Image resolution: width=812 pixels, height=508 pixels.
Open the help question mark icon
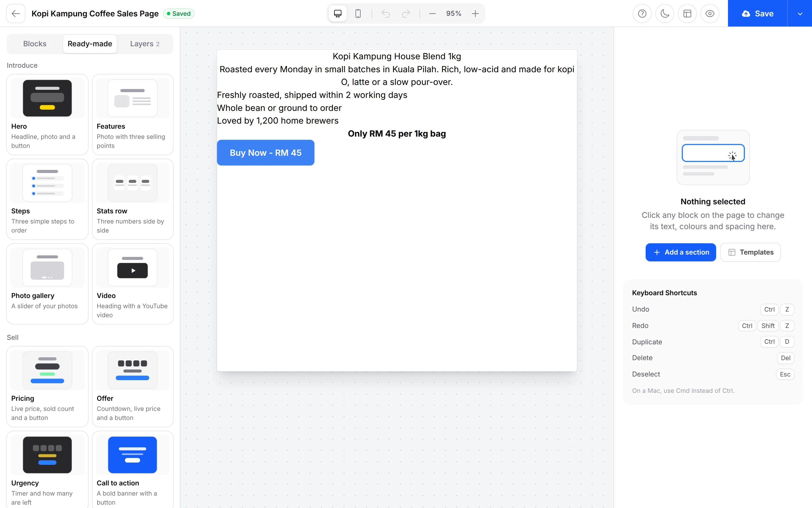[642, 14]
